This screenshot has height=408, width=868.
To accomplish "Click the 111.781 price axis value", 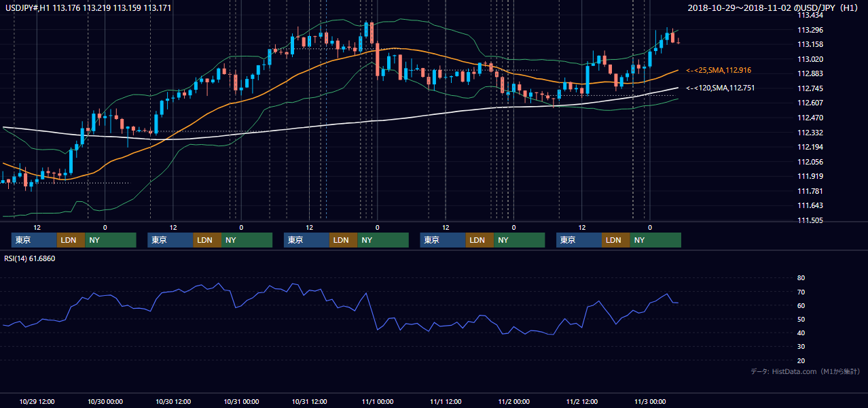I will (810, 191).
